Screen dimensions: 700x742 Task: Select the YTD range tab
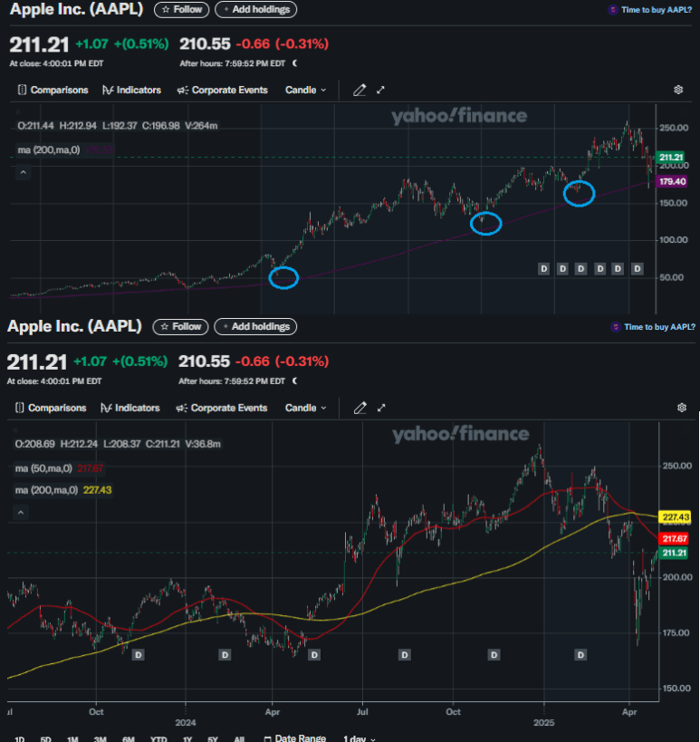coord(158,738)
